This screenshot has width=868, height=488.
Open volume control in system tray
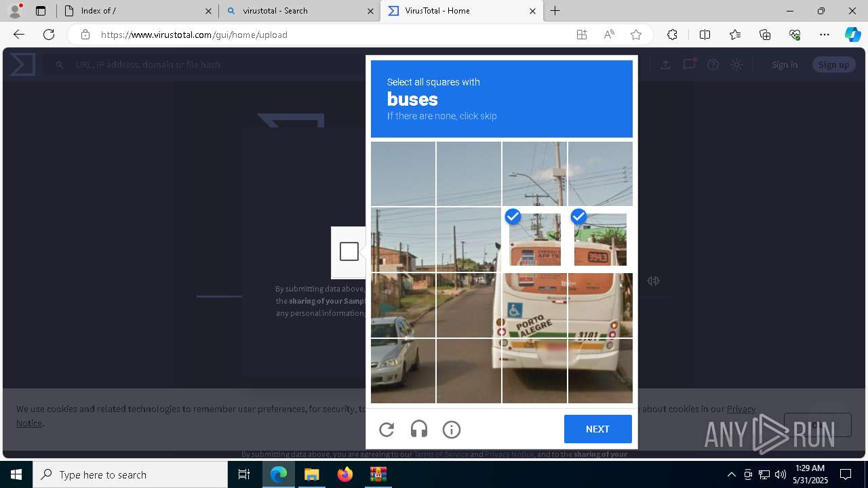tap(780, 474)
